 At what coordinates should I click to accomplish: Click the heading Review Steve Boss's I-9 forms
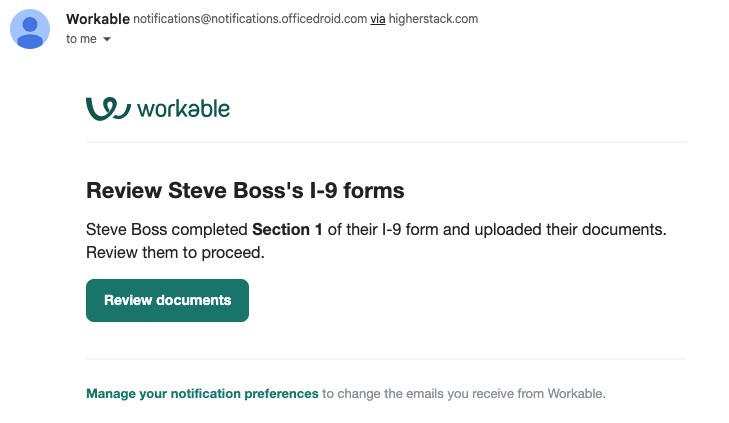tap(245, 190)
